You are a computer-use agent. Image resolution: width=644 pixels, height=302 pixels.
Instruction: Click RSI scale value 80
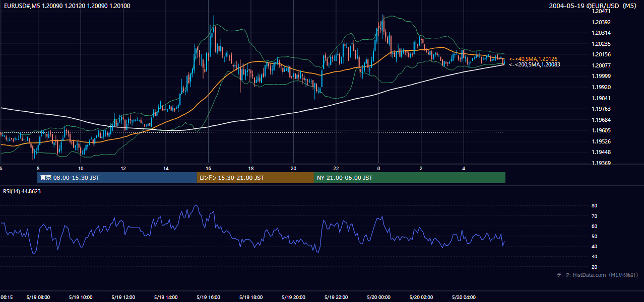tap(594, 206)
